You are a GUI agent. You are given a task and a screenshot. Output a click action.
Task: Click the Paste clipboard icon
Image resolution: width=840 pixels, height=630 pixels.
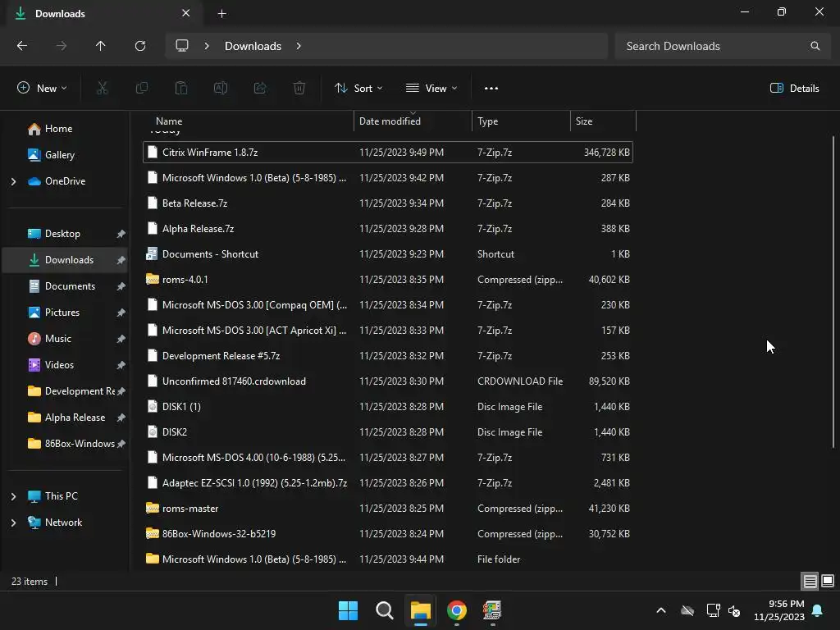pos(181,88)
